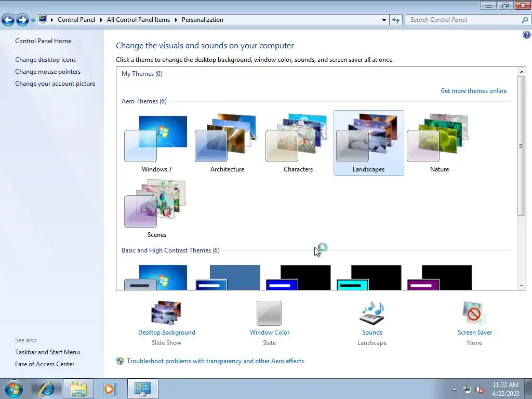532x399 pixels.
Task: Click the themes list scrollbar thumb
Action: coord(522,146)
